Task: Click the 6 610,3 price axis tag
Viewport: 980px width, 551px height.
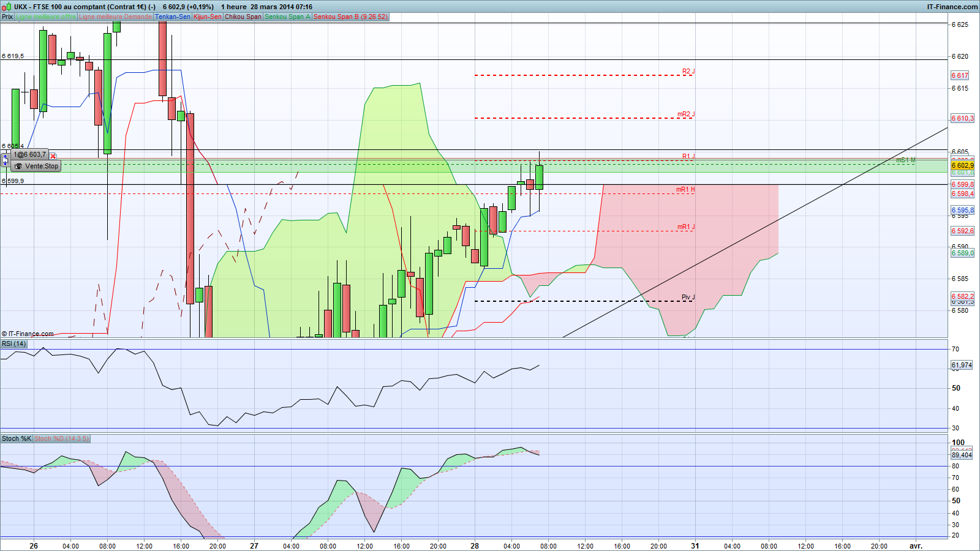Action: pyautogui.click(x=962, y=118)
